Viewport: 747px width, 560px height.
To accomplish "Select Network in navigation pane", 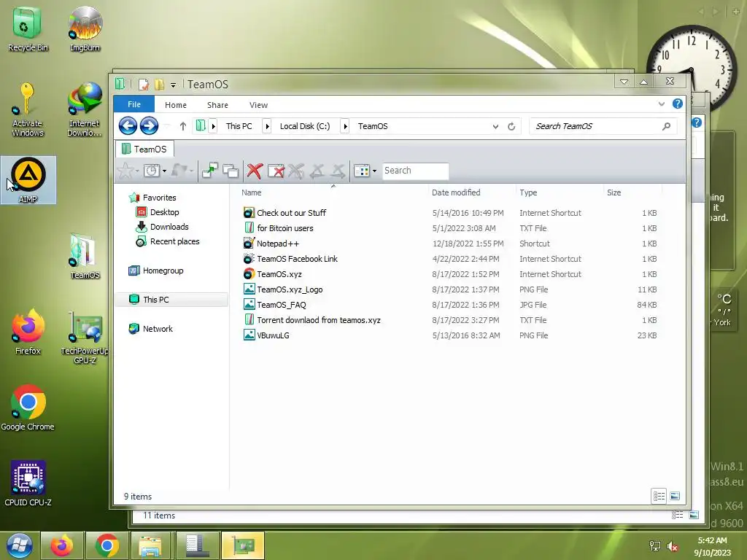I will pyautogui.click(x=158, y=329).
